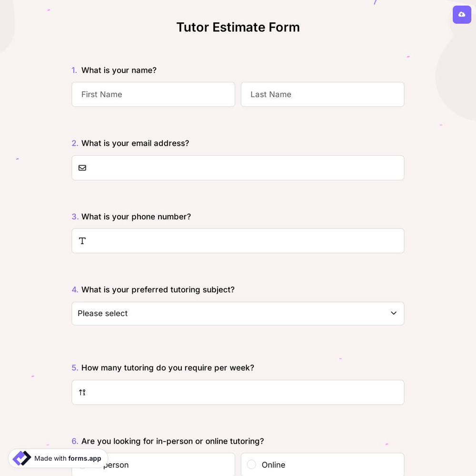Click the tutoring sessions per week field

coord(238,392)
